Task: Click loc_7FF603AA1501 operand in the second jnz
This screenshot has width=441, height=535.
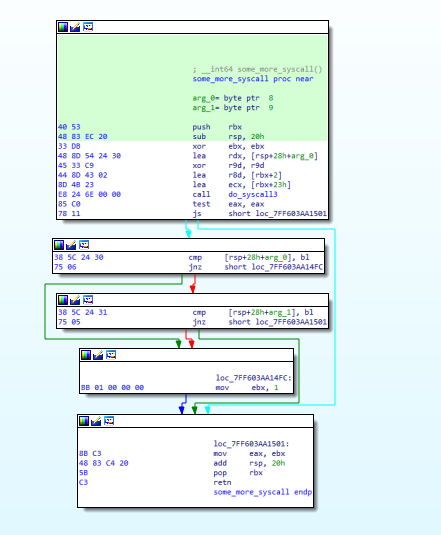Action: click(291, 322)
